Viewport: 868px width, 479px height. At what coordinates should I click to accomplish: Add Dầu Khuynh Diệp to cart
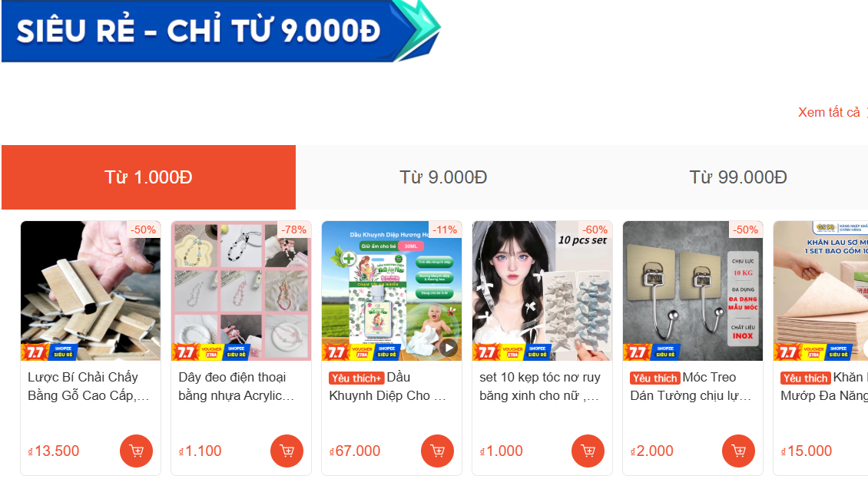tap(437, 451)
